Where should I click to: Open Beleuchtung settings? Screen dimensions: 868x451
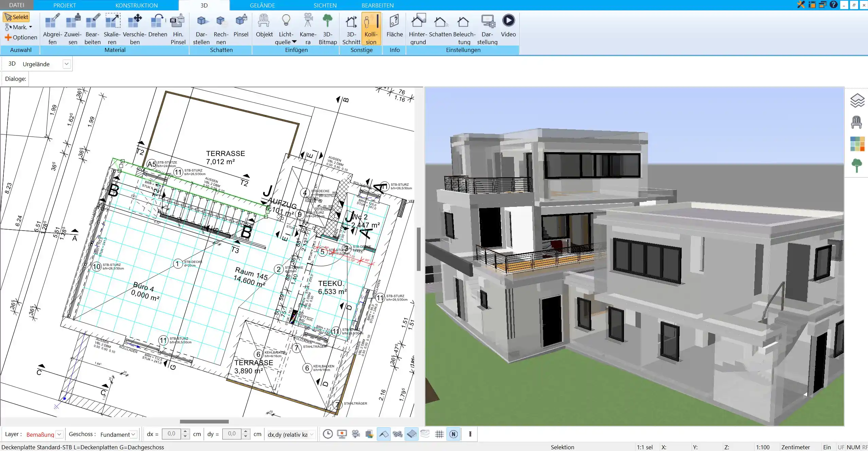click(464, 29)
